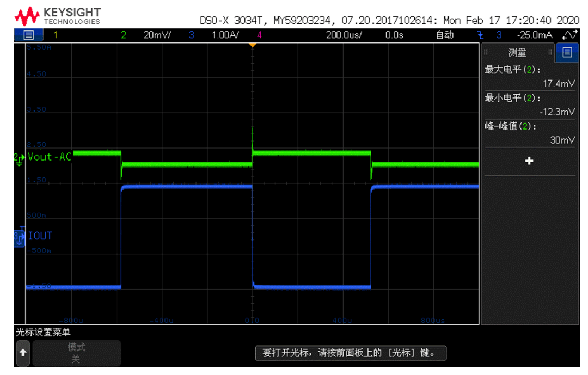Select channel 2 indicator in status bar
The width and height of the screenshot is (588, 375).
(x=124, y=35)
